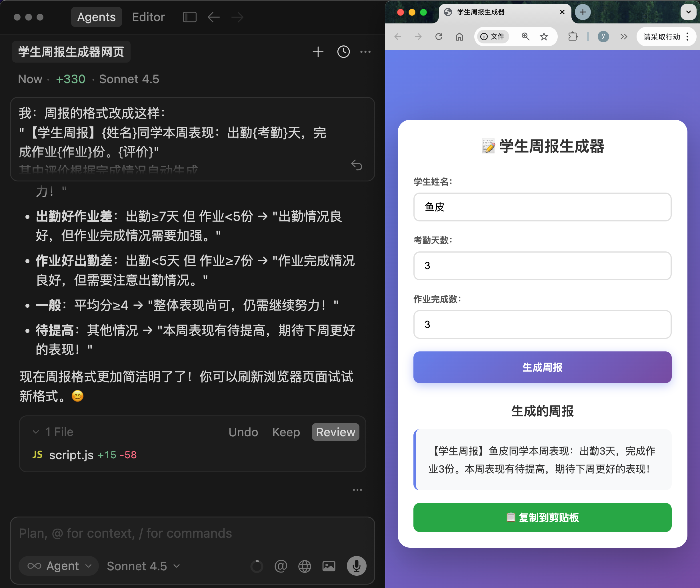Click the revert message arrow icon
The height and width of the screenshot is (588, 700).
[x=356, y=165]
